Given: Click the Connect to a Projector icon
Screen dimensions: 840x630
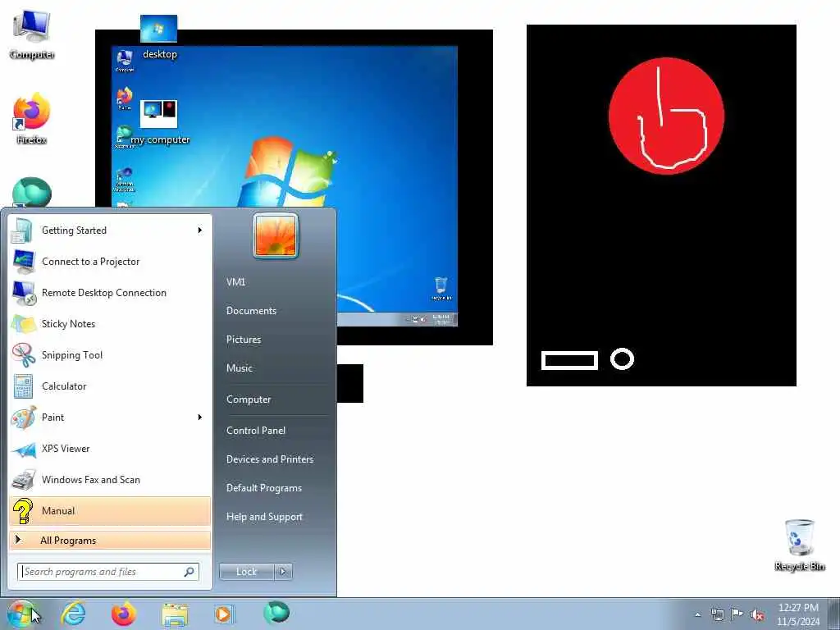Looking at the screenshot, I should click(24, 262).
